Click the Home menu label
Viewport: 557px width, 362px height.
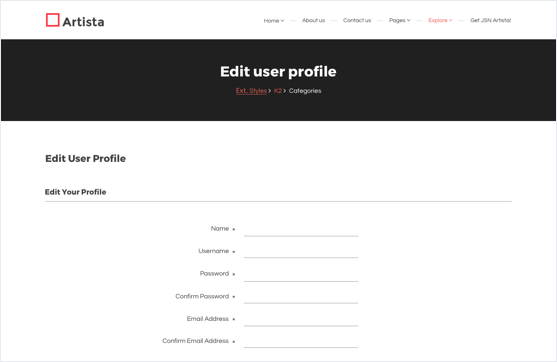point(271,21)
